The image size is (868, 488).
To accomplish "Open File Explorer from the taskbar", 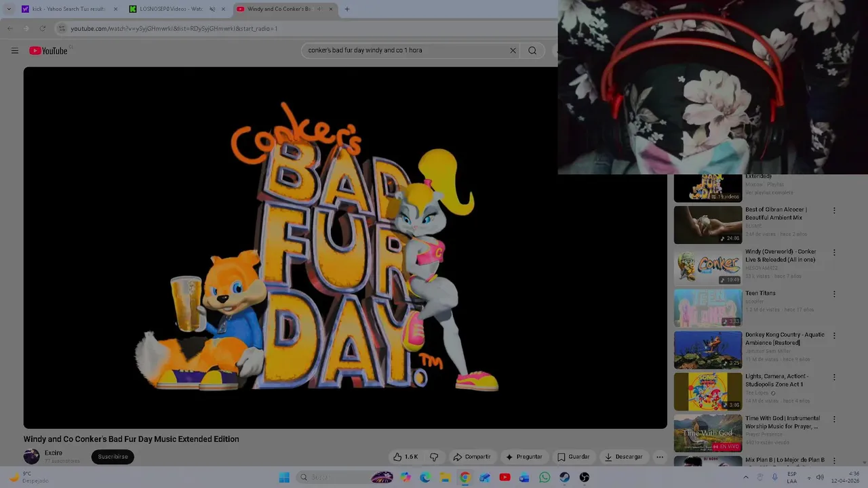I will (445, 477).
